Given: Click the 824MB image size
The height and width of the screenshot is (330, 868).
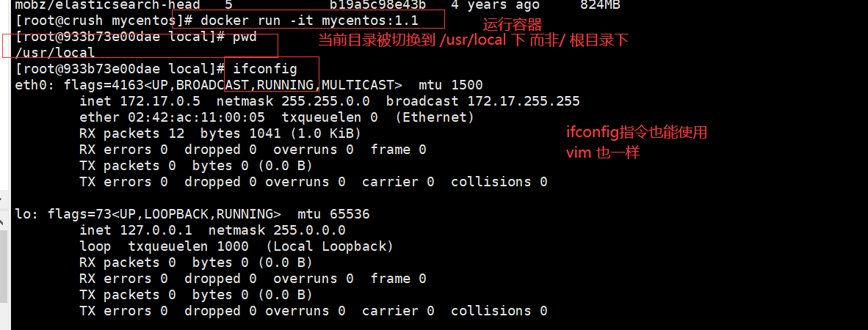Looking at the screenshot, I should tap(601, 5).
